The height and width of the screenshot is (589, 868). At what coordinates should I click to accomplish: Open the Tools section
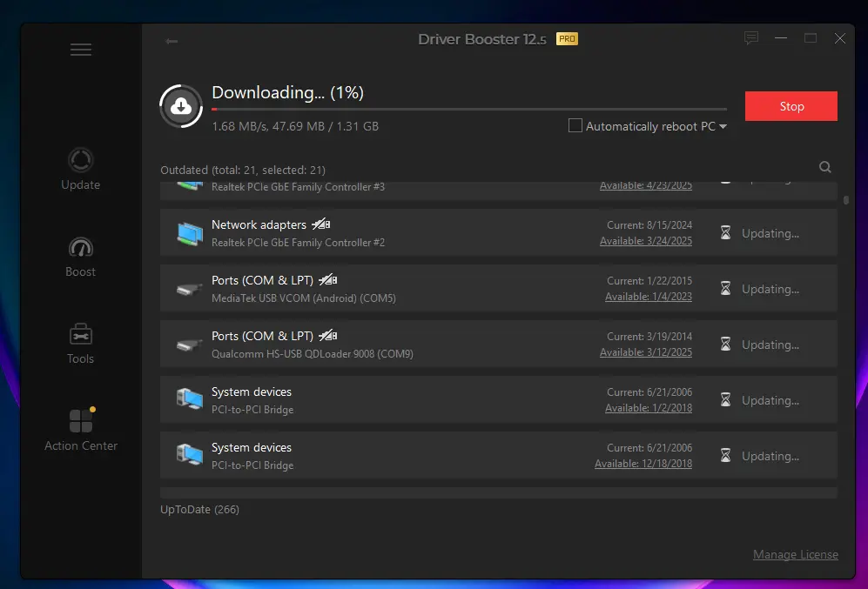tap(81, 344)
